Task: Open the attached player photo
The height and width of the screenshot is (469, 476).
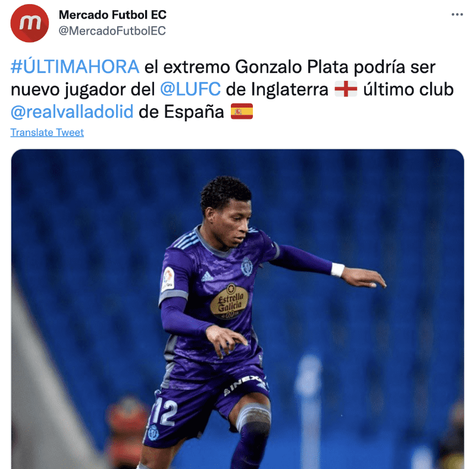Action: pos(237,309)
